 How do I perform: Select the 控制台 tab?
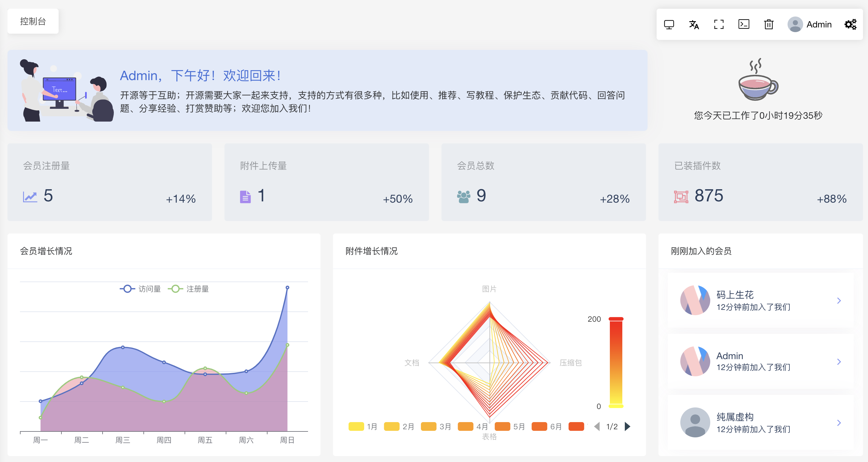(x=33, y=21)
